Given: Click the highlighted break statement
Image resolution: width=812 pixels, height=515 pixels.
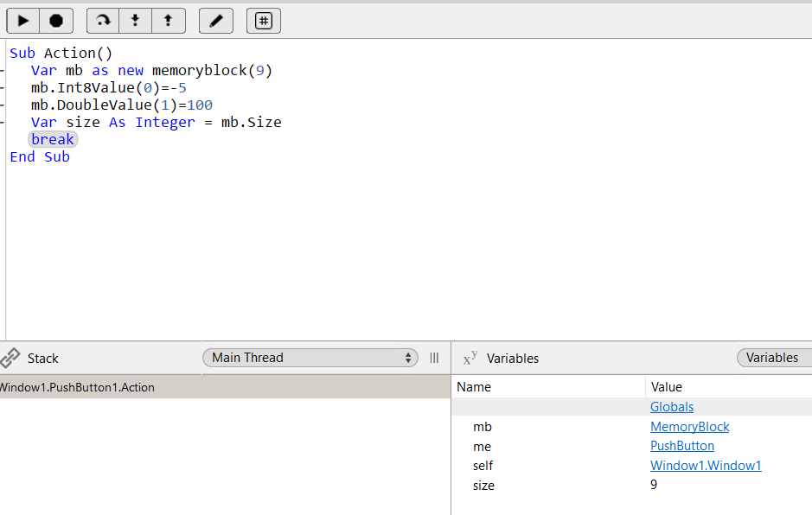Looking at the screenshot, I should pyautogui.click(x=53, y=139).
